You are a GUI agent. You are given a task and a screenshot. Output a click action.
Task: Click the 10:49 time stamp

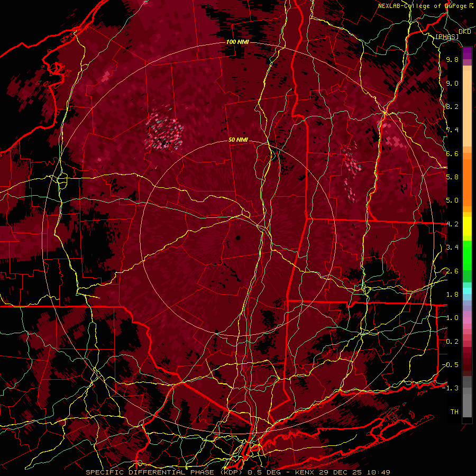coord(380,472)
